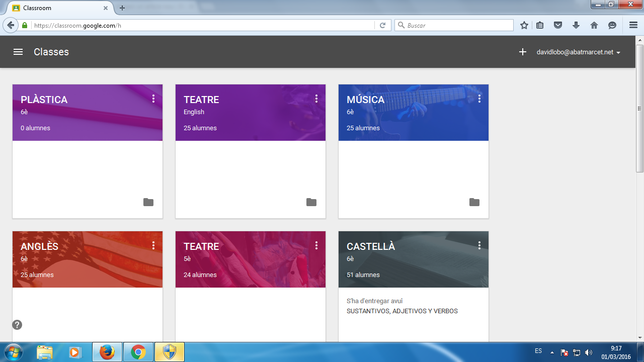Open Chrome from the Windows taskbar
Viewport: 644px width, 362px height.
click(138, 352)
